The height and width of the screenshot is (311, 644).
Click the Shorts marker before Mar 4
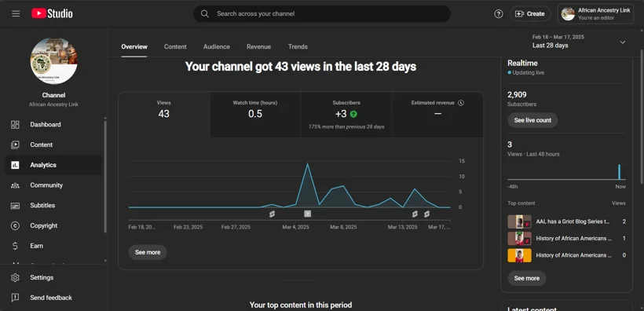[272, 214]
